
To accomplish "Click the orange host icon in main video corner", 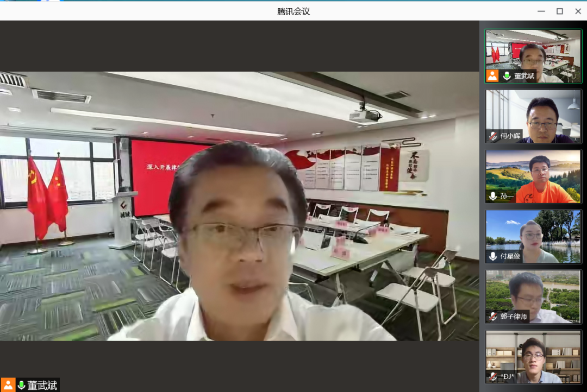I will click(x=8, y=385).
